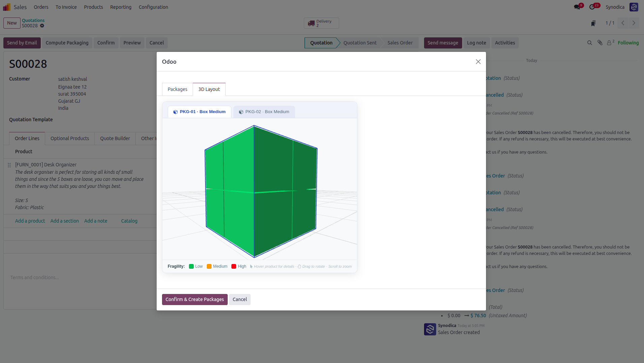The height and width of the screenshot is (363, 644).
Task: Click Cancel button in the dialog
Action: [240, 299]
